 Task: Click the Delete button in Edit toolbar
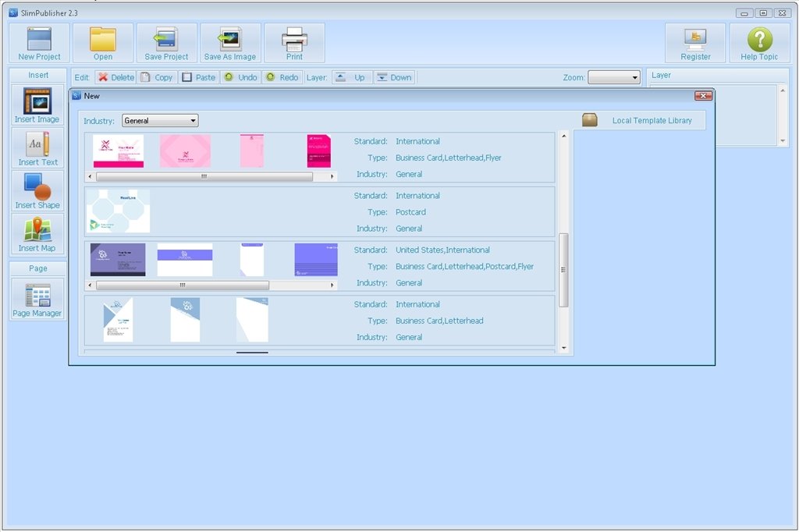(115, 77)
